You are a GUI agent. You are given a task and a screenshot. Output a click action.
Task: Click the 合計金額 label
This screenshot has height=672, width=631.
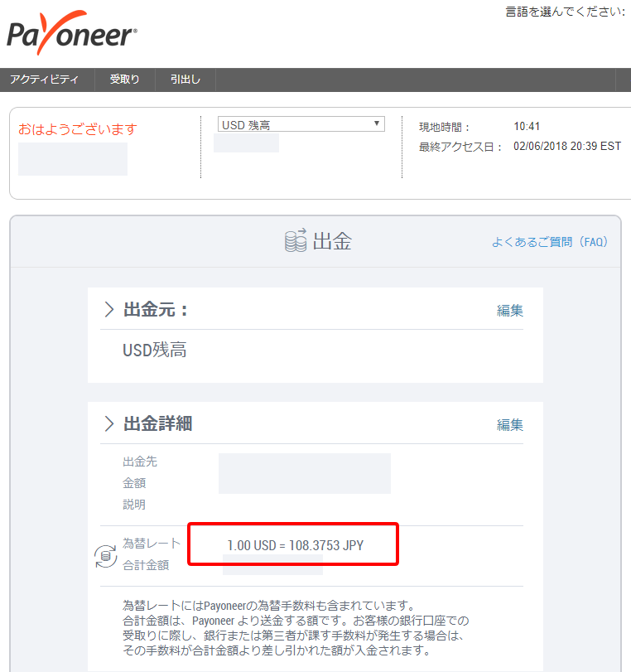point(146,565)
